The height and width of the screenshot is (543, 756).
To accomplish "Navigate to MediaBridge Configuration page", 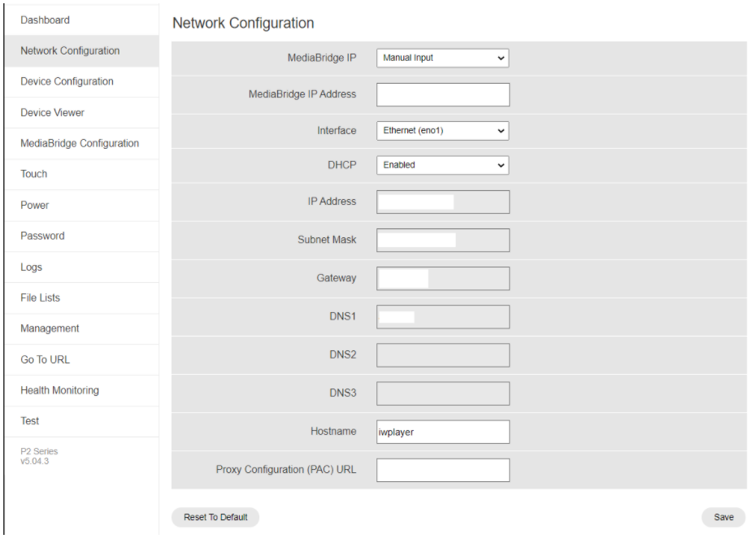I will pos(82,143).
